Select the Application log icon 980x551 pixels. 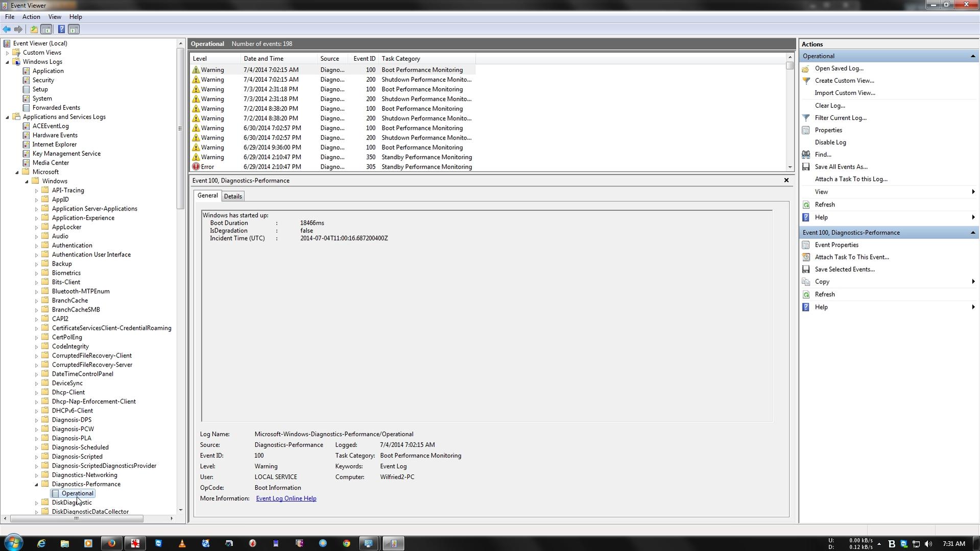pyautogui.click(x=26, y=71)
